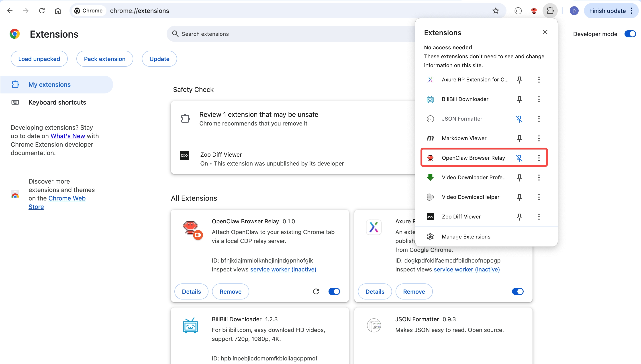Click the Update button

point(159,59)
